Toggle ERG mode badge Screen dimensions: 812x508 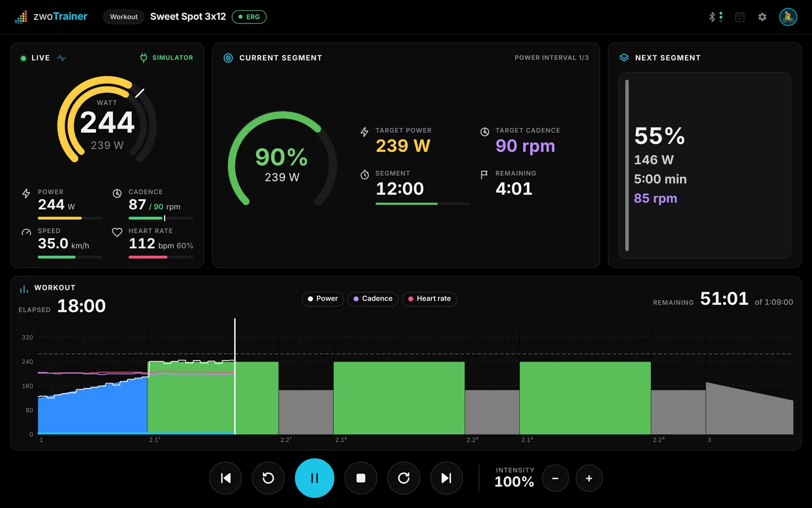pos(249,17)
